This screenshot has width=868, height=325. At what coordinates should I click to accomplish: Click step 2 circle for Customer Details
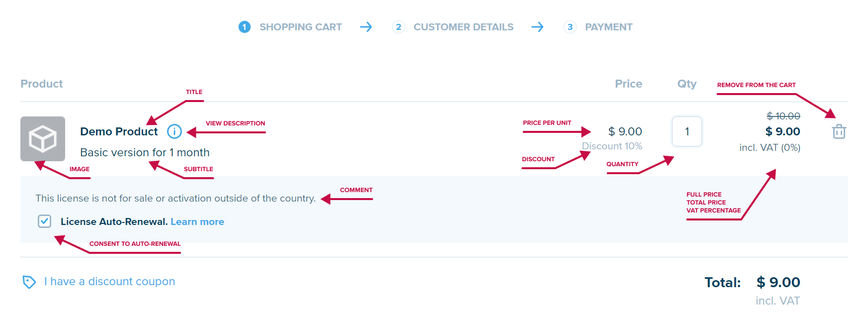click(399, 27)
